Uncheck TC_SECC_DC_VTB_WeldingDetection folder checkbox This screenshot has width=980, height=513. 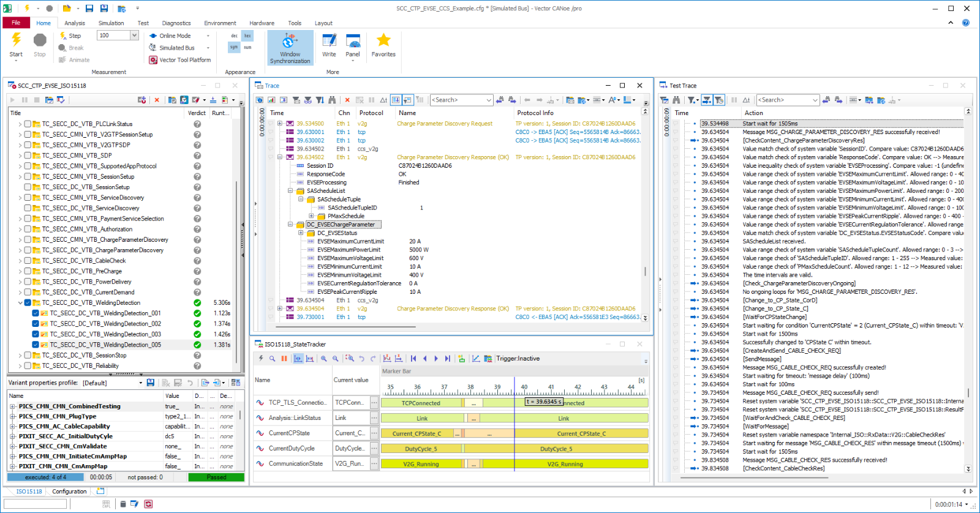[28, 302]
